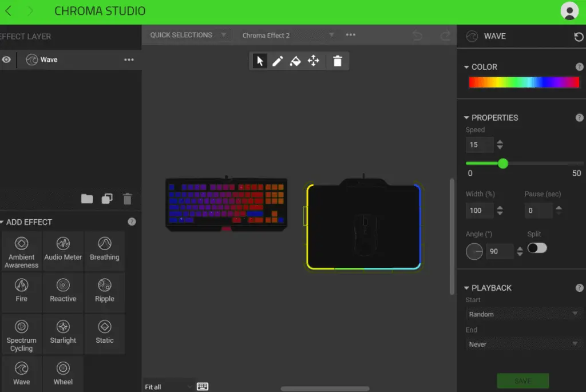Open Quick Selections dropdown
Viewport: 586px width, 392px height.
coord(188,35)
